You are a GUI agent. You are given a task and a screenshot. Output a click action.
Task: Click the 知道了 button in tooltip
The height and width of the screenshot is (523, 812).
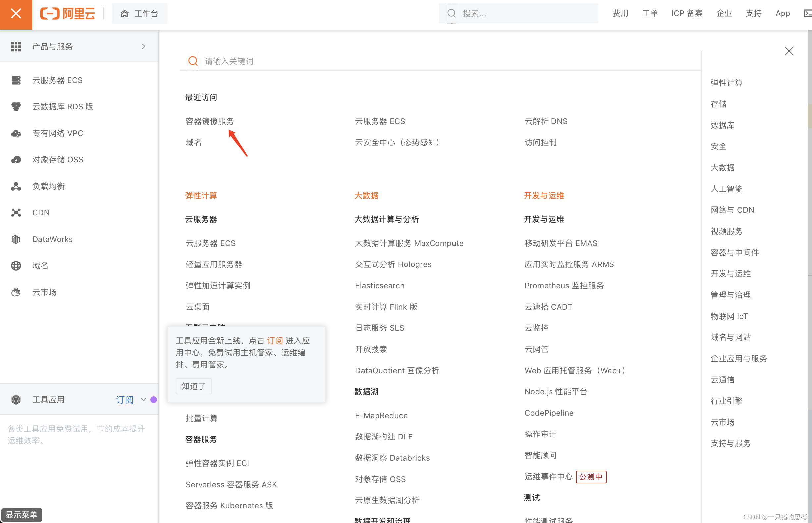pos(194,386)
